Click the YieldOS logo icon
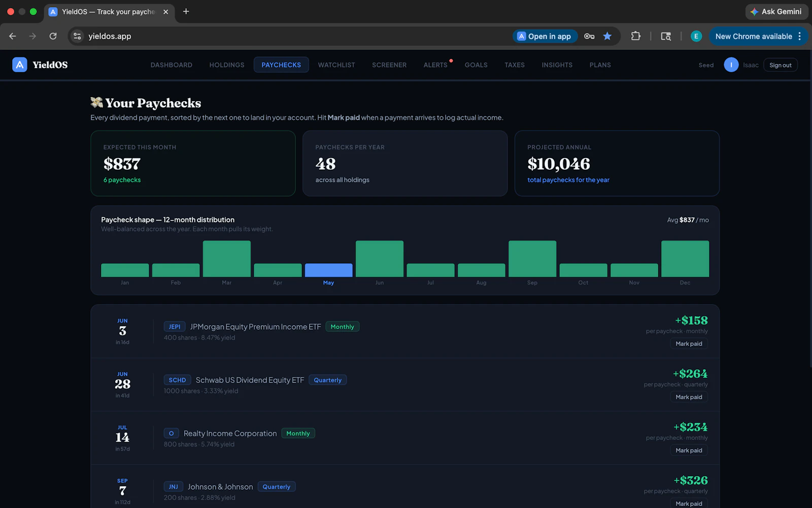This screenshot has width=812, height=508. click(20, 65)
